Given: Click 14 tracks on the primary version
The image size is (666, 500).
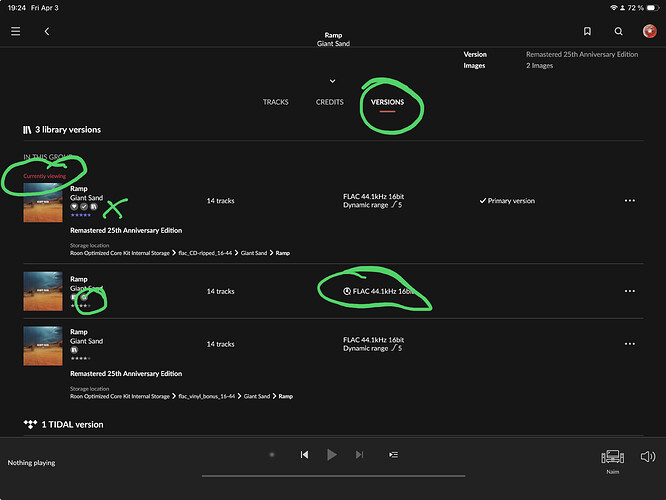Looking at the screenshot, I should click(x=220, y=201).
